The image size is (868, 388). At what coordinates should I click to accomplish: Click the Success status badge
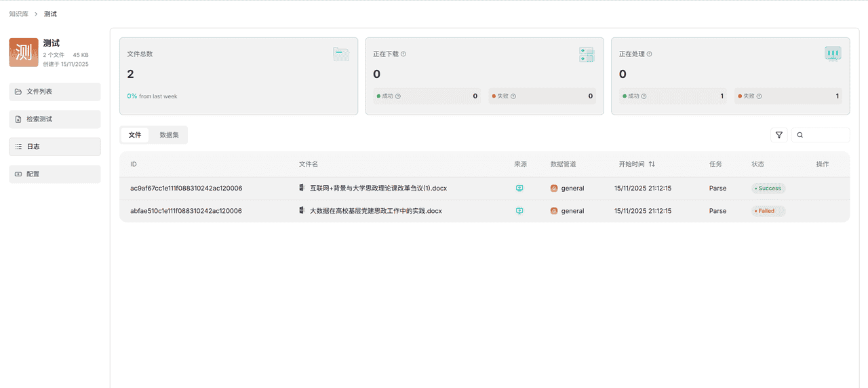click(x=768, y=189)
